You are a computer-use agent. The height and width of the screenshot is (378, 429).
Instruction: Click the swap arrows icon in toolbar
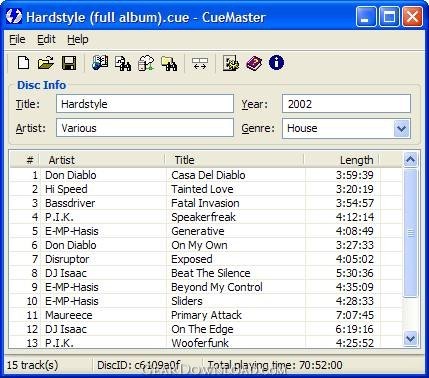(200, 63)
